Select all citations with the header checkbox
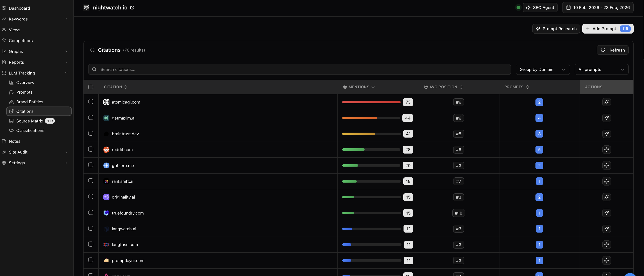 91,87
